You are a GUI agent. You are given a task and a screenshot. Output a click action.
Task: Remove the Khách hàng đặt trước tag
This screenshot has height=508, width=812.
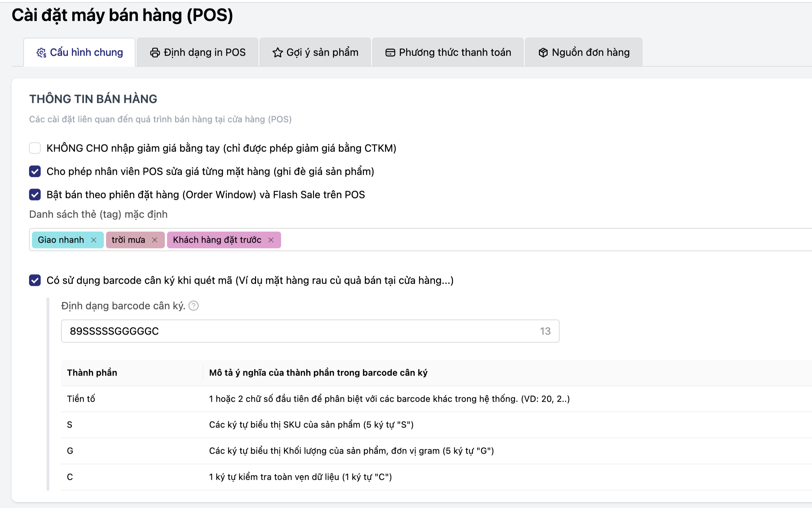coord(271,240)
